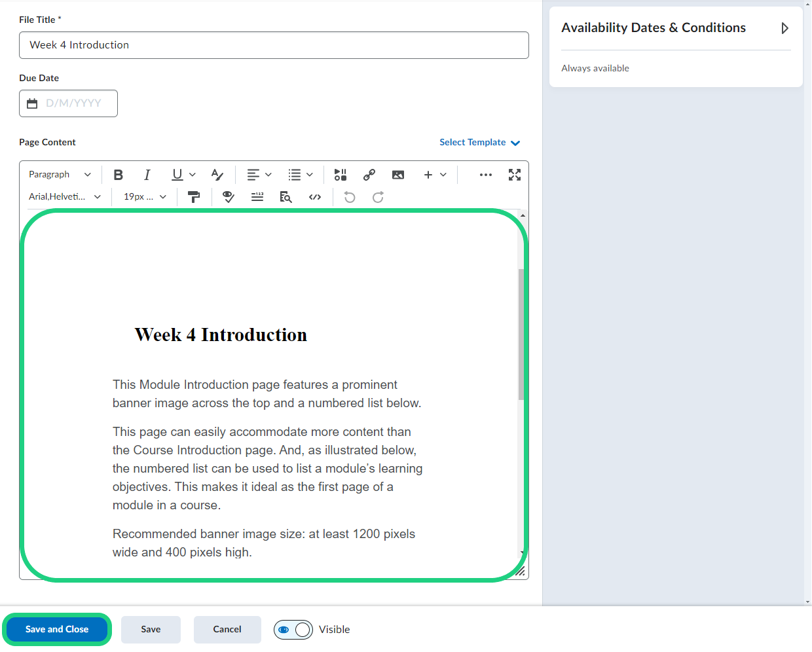Switch the editor to fullscreen mode

(515, 175)
